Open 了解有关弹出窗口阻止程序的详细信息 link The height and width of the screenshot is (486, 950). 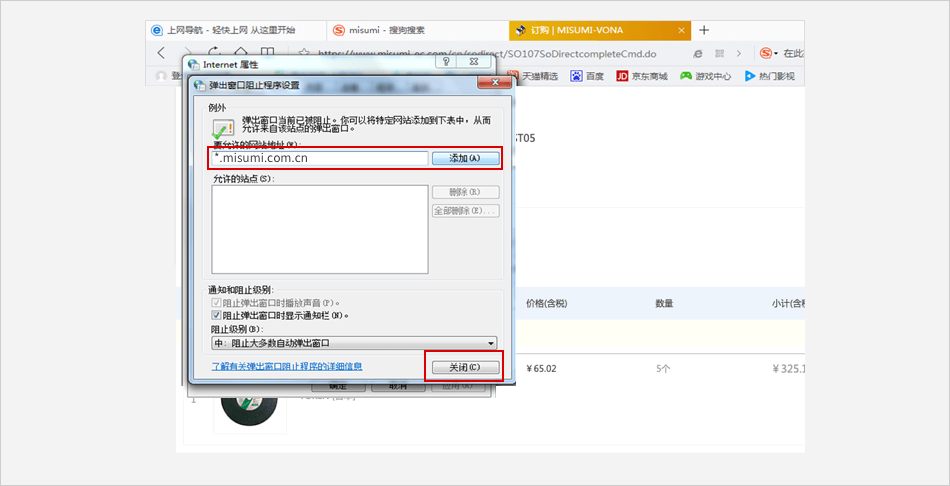(x=287, y=367)
